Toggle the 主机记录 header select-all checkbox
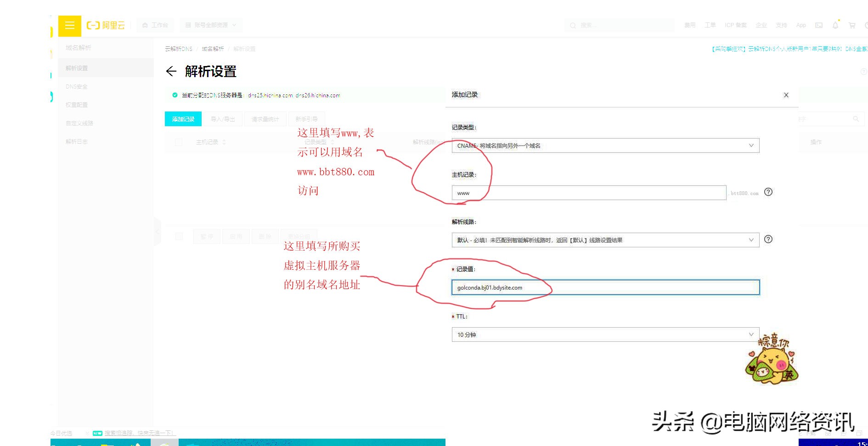Screen dimensions: 868x446 [x=179, y=142]
